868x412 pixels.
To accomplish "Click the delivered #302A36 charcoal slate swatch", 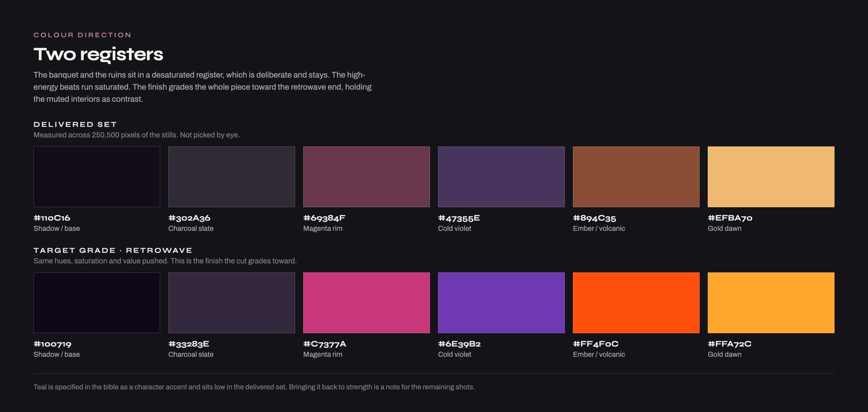I will coord(232,177).
